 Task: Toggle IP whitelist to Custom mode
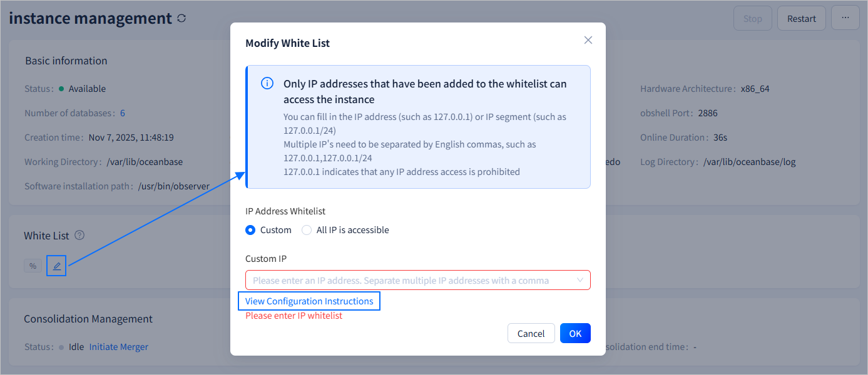250,229
